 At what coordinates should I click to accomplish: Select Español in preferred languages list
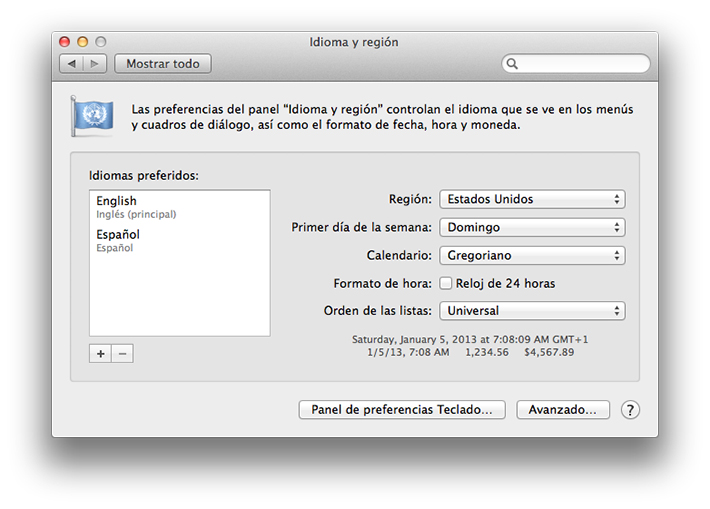(x=180, y=240)
